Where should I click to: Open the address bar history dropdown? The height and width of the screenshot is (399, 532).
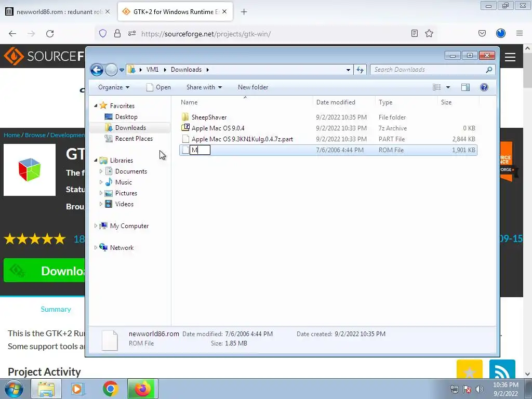pos(348,70)
